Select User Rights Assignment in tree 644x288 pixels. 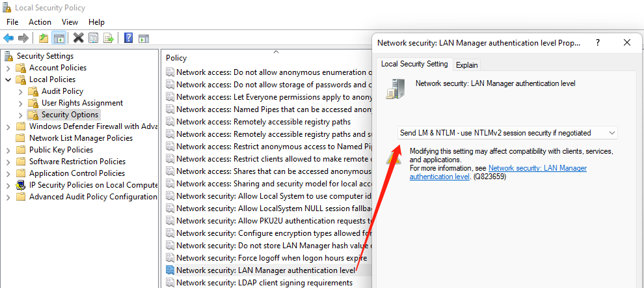82,103
